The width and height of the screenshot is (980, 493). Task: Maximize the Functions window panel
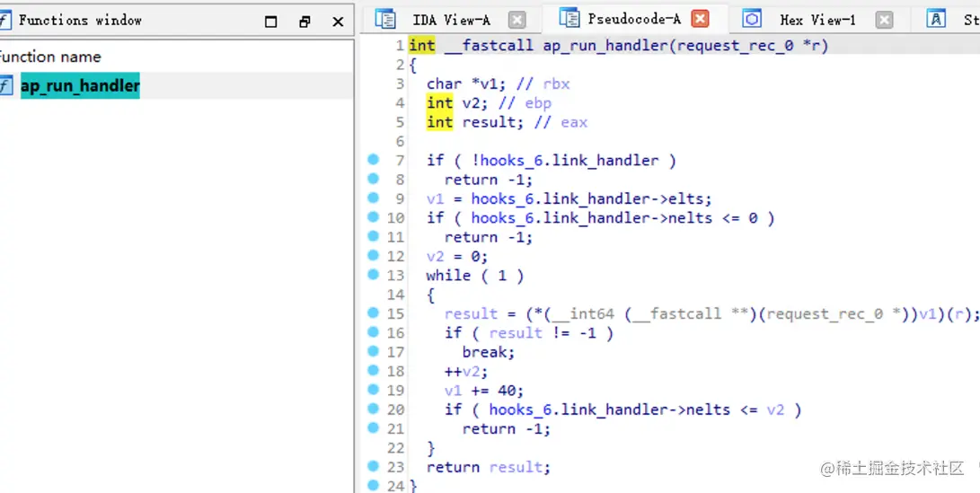pos(270,22)
